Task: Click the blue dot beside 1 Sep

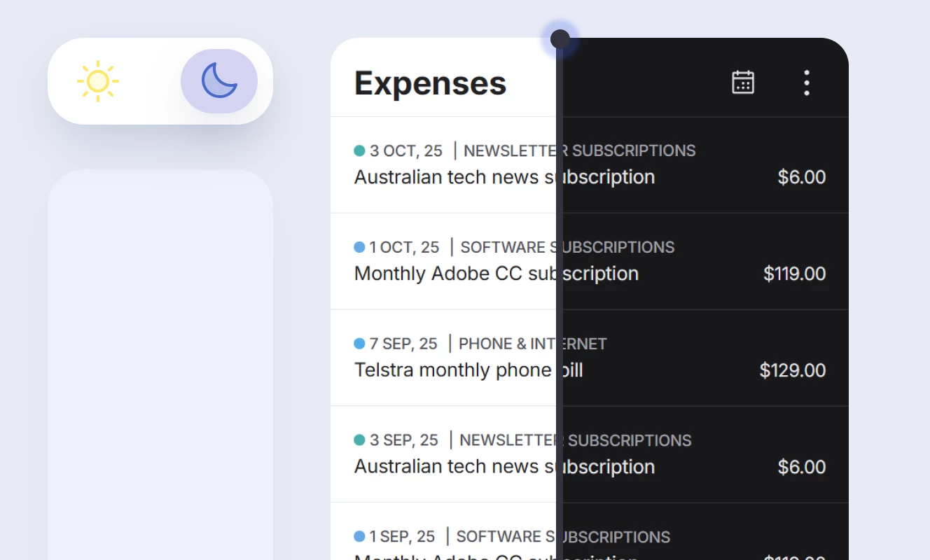Action: 360,537
